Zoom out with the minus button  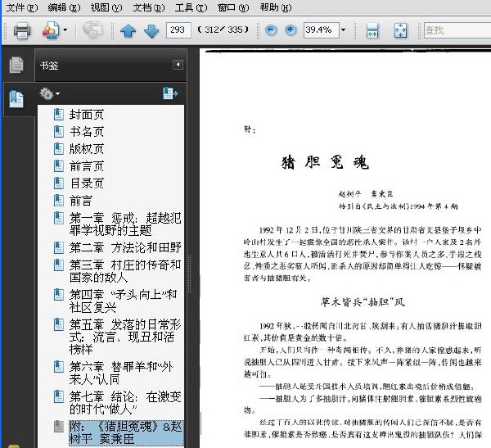click(271, 30)
